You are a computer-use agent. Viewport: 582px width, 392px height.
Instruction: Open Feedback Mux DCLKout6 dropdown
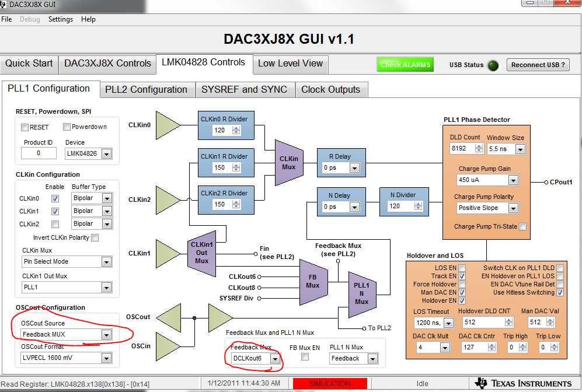(x=275, y=359)
